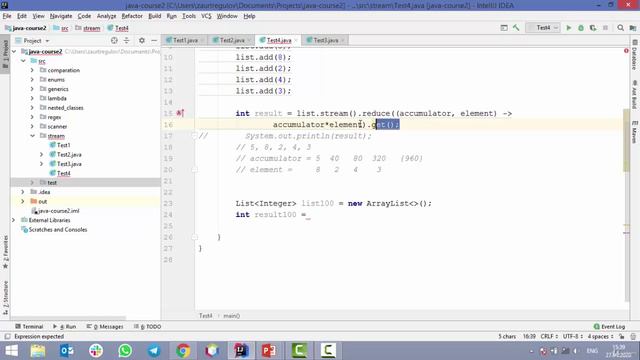Screen dimensions: 640x360
Task: Open the Run tool window
Action: [x=64, y=327]
